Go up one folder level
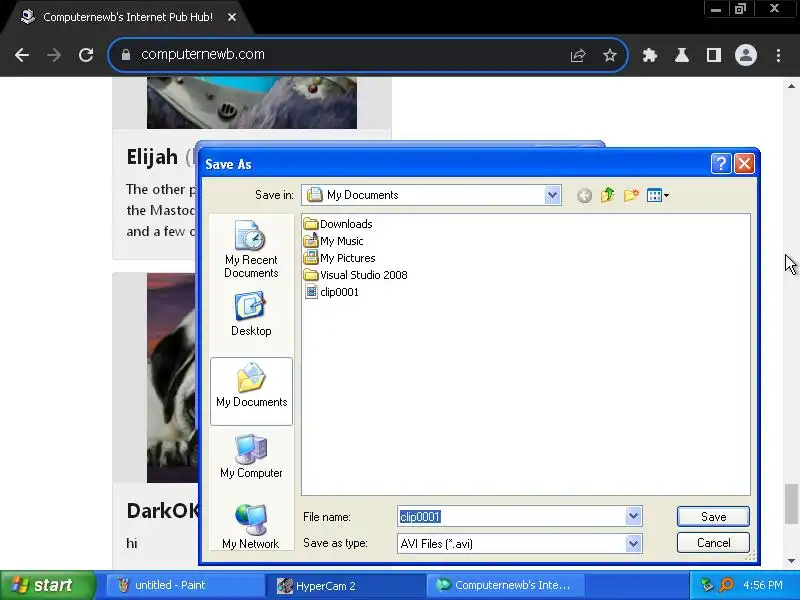Viewport: 800px width, 600px height. (x=607, y=195)
